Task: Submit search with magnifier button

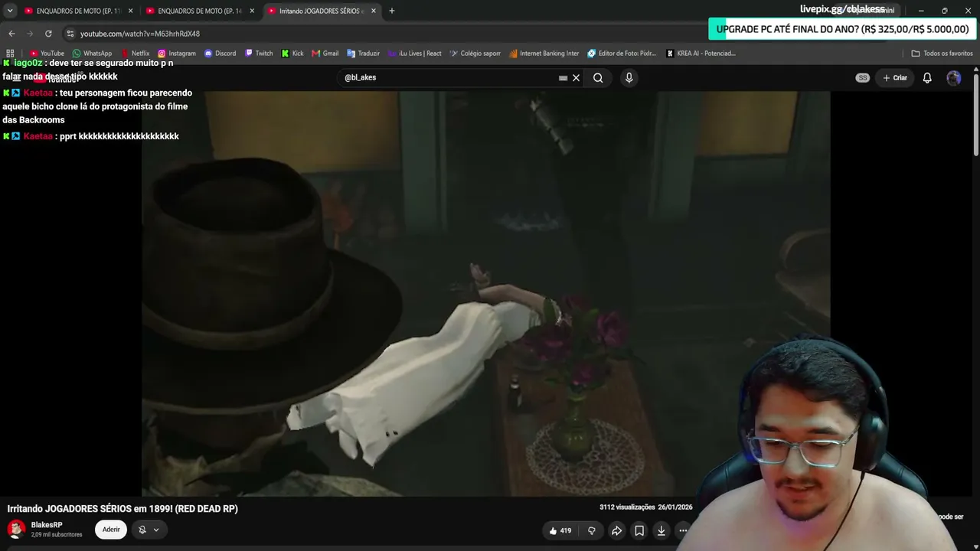Action: [598, 77]
